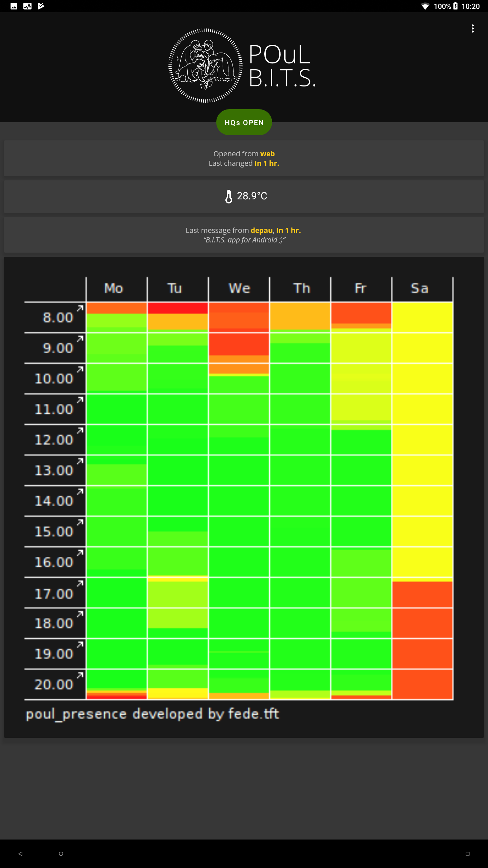Tap the B.I.T.S. app for Android message text
488x868 pixels.
[244, 240]
